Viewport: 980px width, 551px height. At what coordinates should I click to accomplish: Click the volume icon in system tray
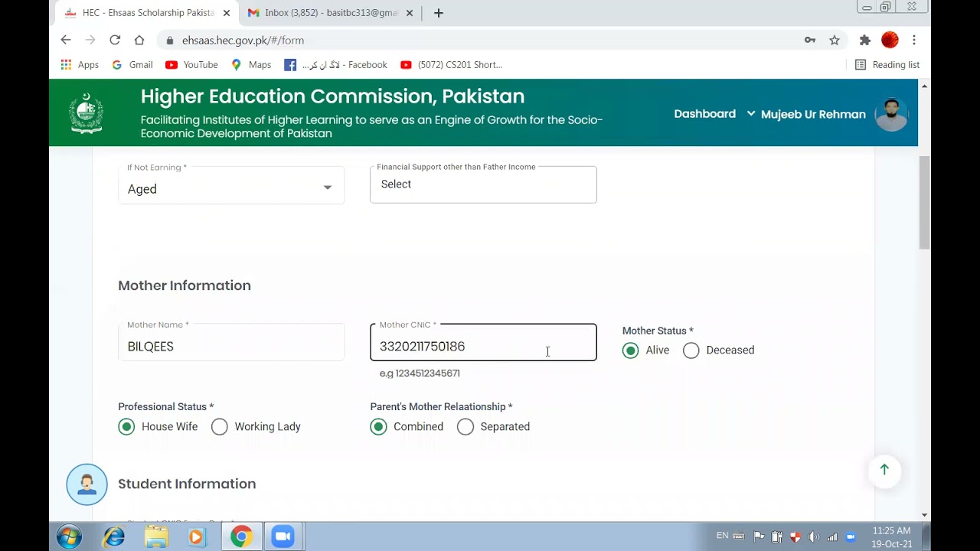point(813,536)
